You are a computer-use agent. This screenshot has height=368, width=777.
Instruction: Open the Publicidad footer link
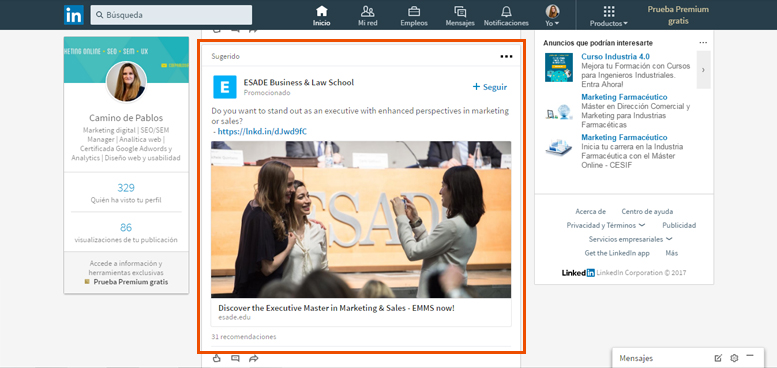pyautogui.click(x=679, y=225)
